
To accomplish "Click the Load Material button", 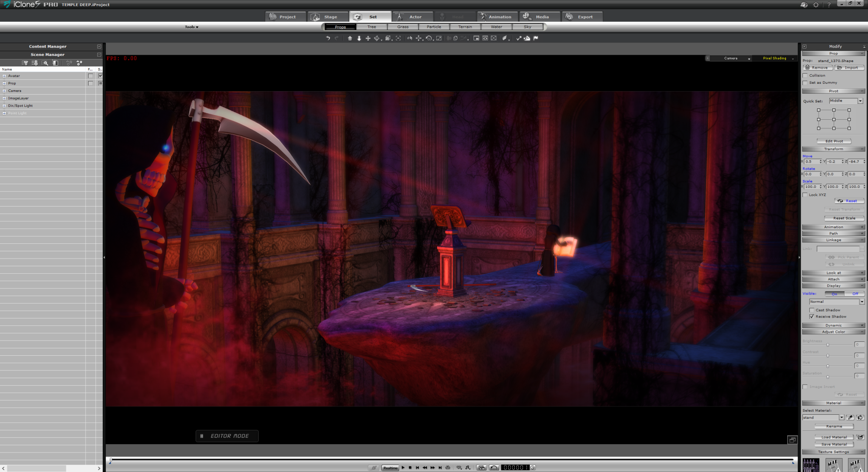I will (834, 437).
